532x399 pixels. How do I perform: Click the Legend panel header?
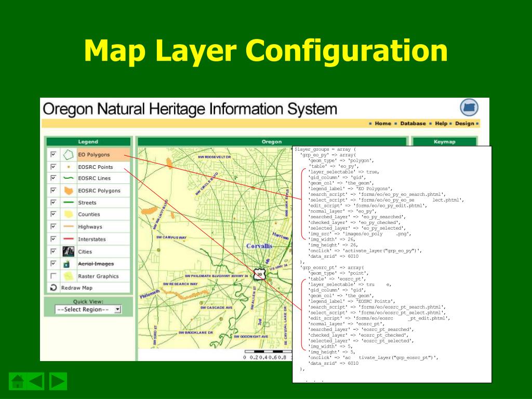88,142
